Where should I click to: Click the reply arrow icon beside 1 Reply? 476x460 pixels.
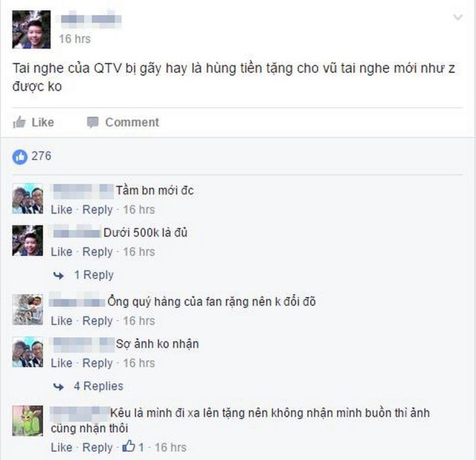tap(59, 275)
